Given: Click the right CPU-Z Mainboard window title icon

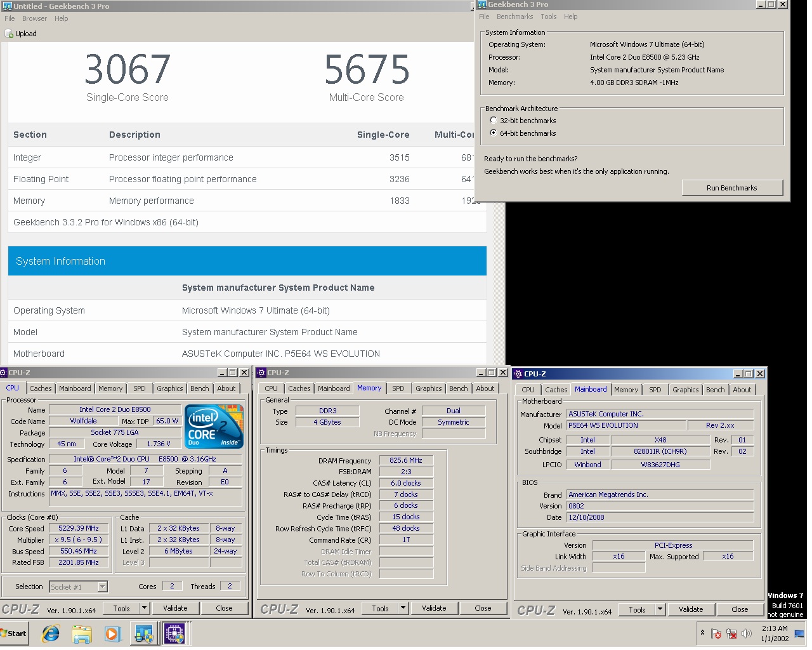Looking at the screenshot, I should pyautogui.click(x=518, y=374).
